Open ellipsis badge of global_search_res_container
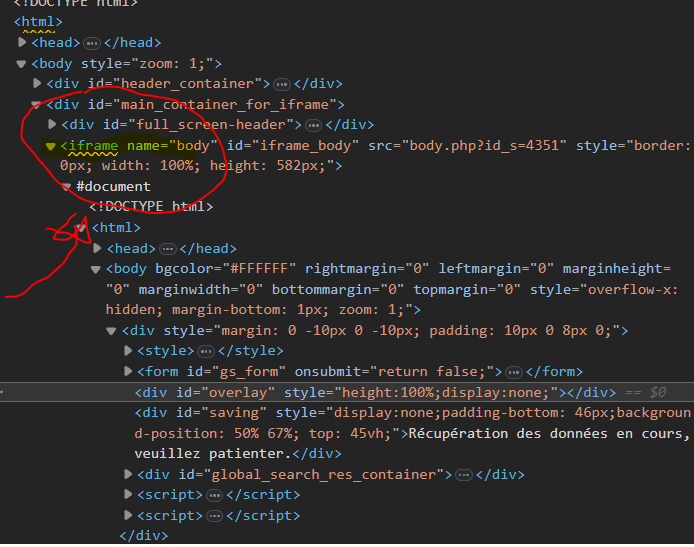The width and height of the screenshot is (694, 547). (x=464, y=475)
